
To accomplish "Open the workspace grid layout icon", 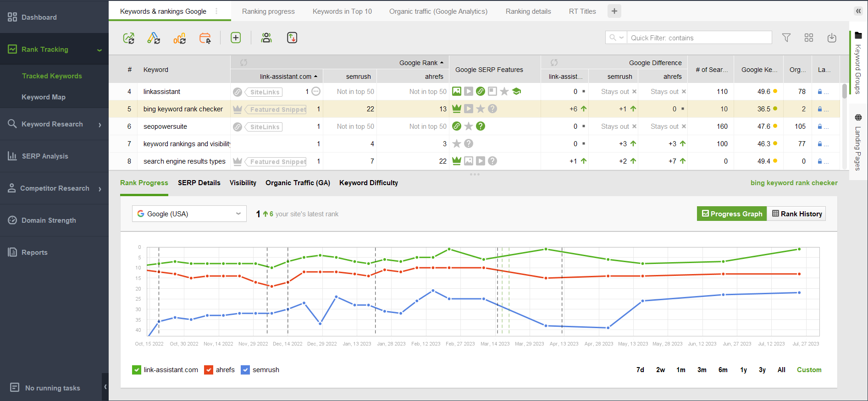I will (x=809, y=38).
